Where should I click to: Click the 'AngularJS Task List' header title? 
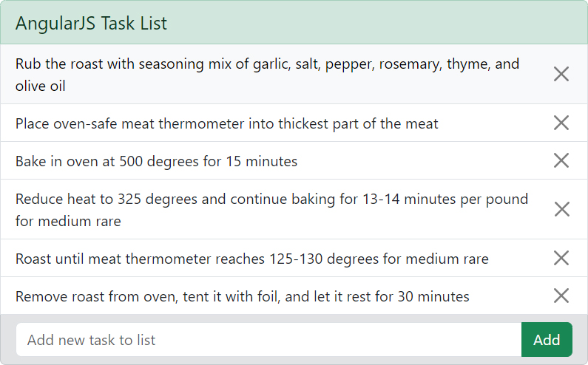(x=92, y=23)
